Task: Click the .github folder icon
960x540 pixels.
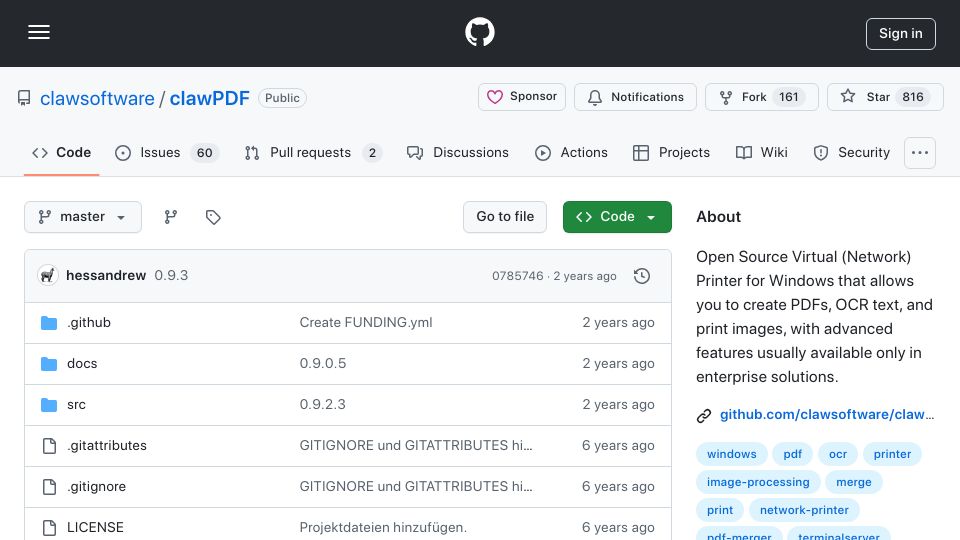Action: point(49,323)
